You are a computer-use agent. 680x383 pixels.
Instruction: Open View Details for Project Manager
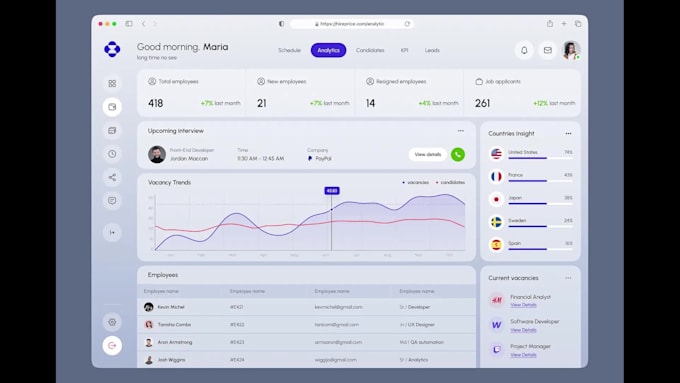point(523,355)
